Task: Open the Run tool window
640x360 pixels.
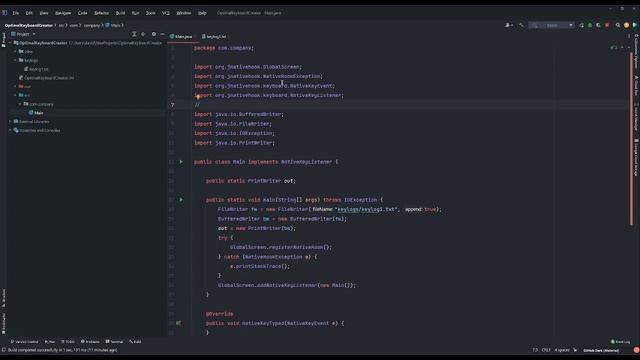Action: click(50, 342)
